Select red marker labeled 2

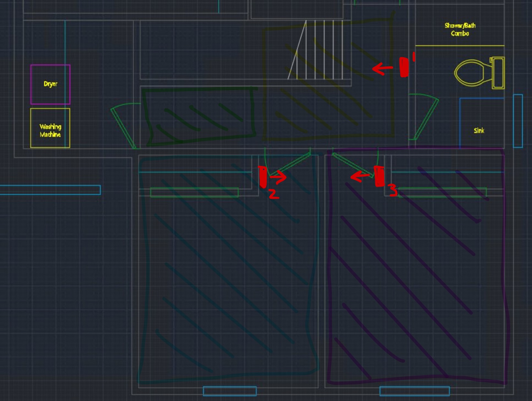point(263,177)
